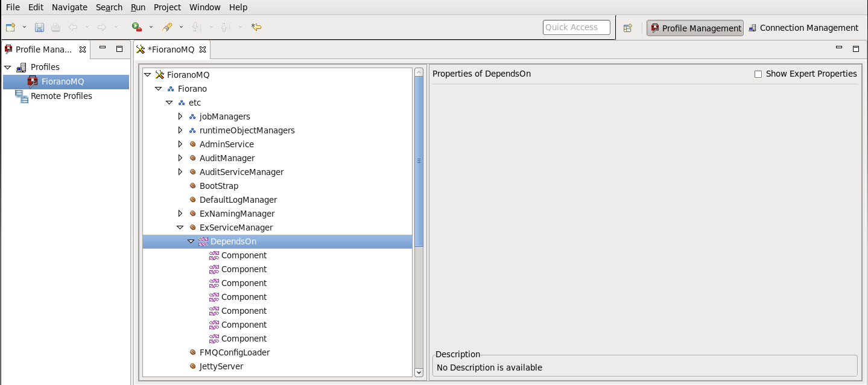868x385 pixels.
Task: Select the Remote Profiles tree item
Action: point(62,96)
